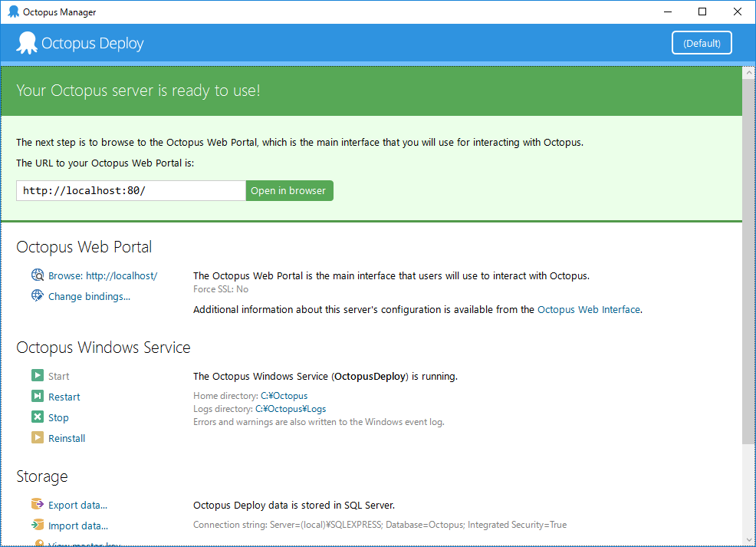Viewport: 756px width, 547px height.
Task: Open the Browse: http://localhost/ link
Action: [x=103, y=276]
